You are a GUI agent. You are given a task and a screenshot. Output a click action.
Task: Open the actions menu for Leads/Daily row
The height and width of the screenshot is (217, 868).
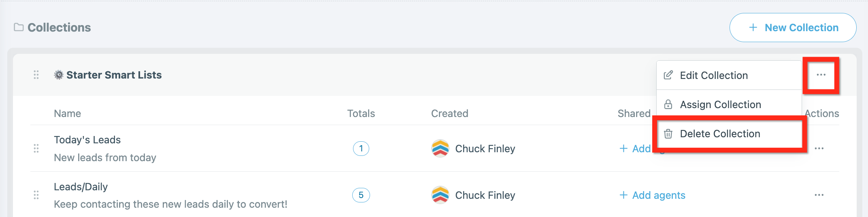[x=819, y=195]
